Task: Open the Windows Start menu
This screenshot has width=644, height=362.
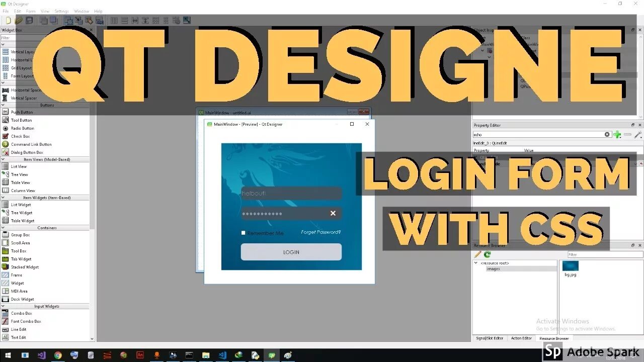Action: point(8,355)
